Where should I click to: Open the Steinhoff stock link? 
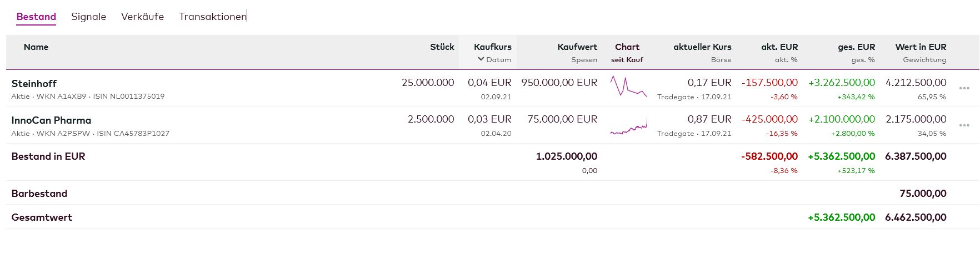pyautogui.click(x=34, y=84)
